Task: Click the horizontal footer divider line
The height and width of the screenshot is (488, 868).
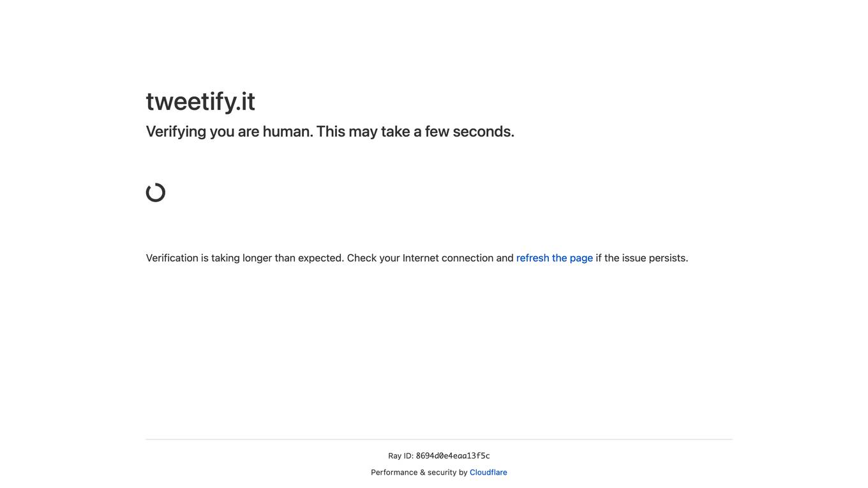Action: [439, 439]
